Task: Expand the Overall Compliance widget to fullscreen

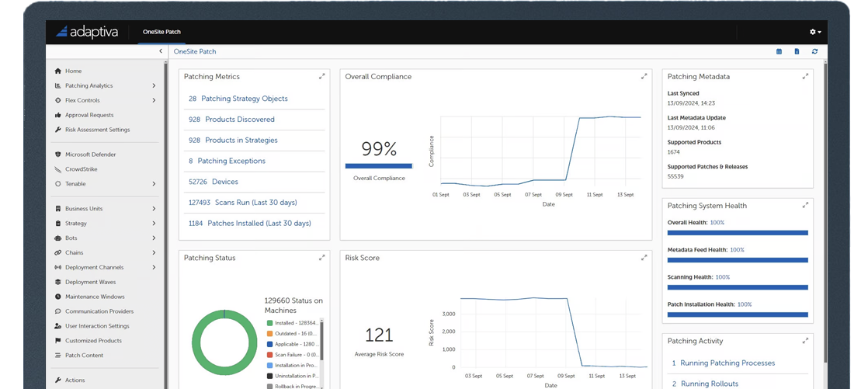Action: point(644,77)
